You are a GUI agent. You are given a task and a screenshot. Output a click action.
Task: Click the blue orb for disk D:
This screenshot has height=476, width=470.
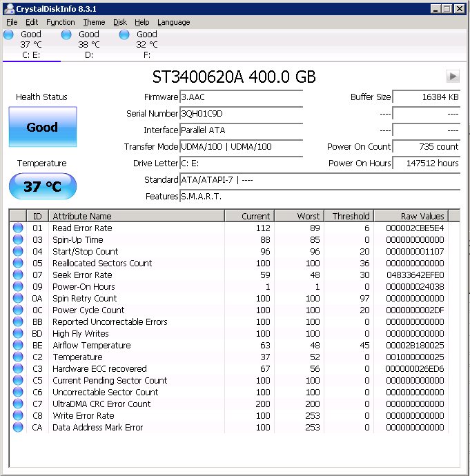pos(66,34)
